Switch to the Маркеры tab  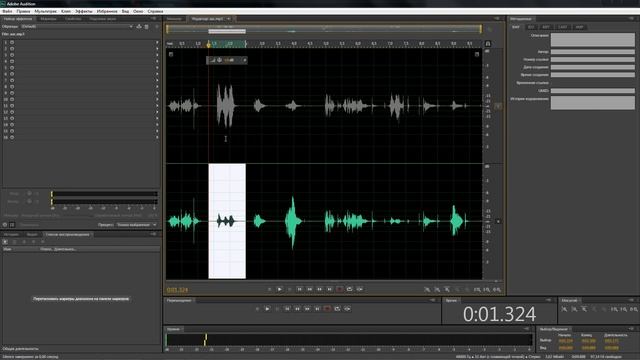49,19
